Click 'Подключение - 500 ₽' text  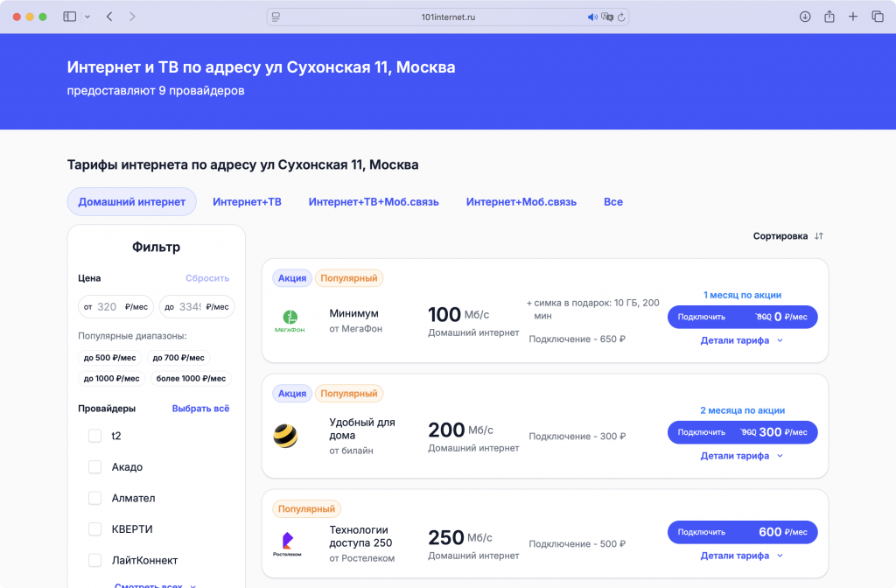[x=577, y=544]
